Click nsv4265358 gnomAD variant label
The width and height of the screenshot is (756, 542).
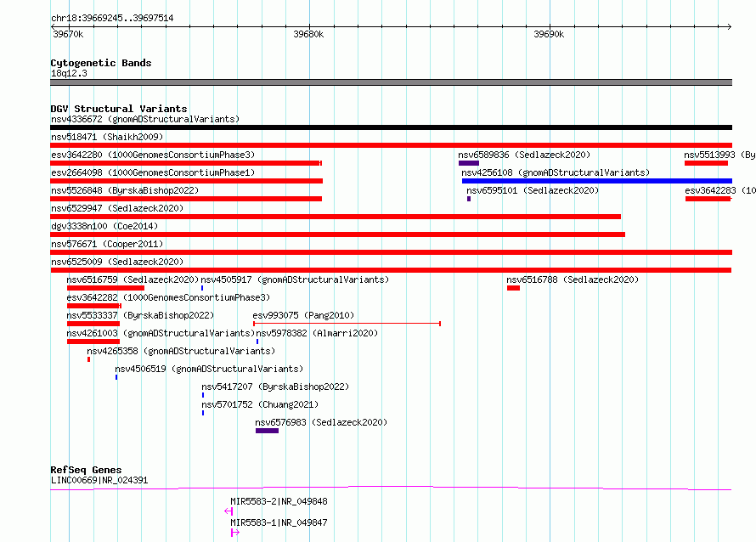click(x=181, y=351)
